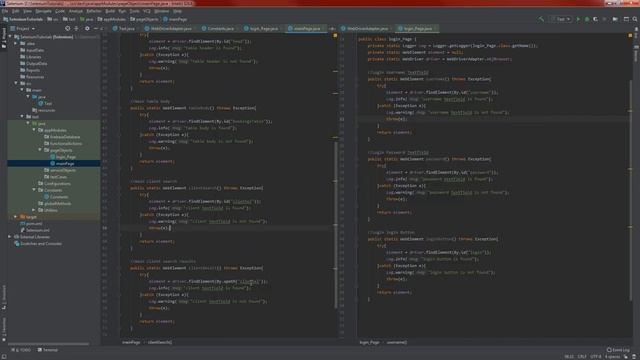Switch to the left pane login_Page.java tab
640x360 pixels.
[261, 29]
